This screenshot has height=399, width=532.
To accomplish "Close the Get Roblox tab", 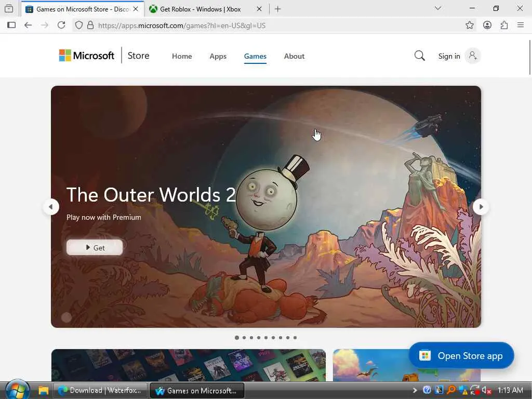I will coord(259,9).
